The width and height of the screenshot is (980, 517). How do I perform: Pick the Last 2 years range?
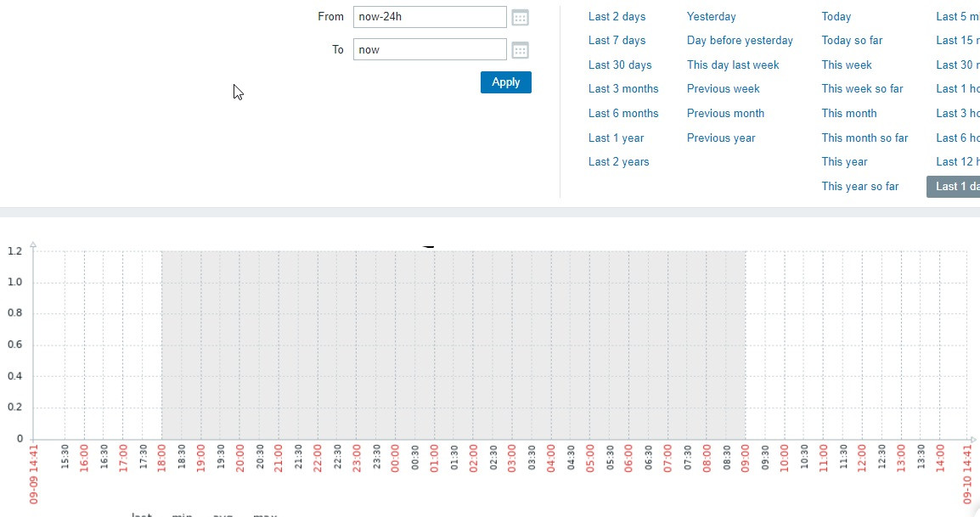click(x=618, y=161)
